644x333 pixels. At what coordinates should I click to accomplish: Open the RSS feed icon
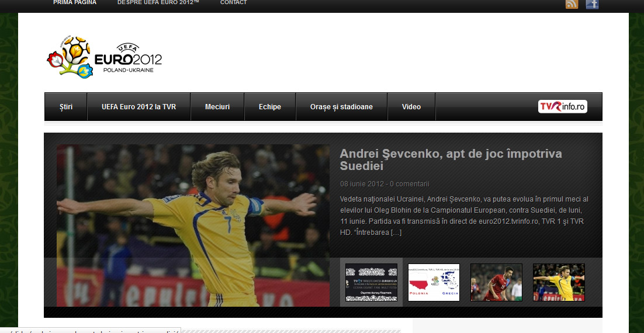pyautogui.click(x=572, y=4)
